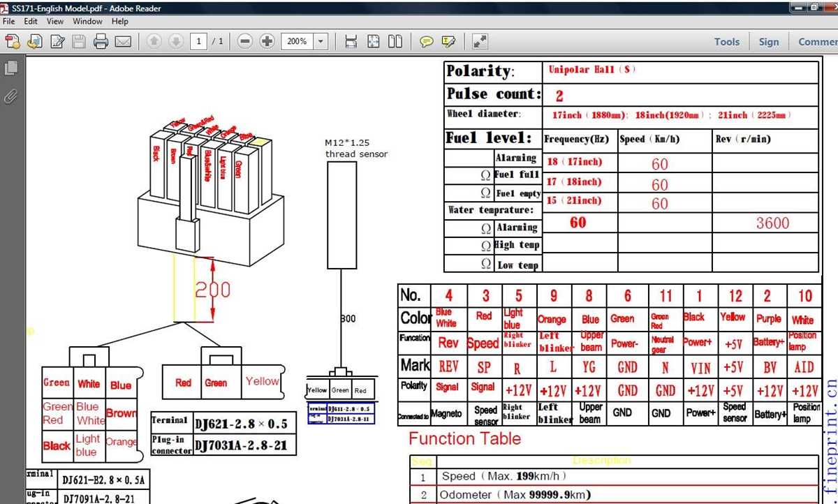Viewport: 838px width, 504px height.
Task: Click the convert file to PDF icon
Action: (34, 42)
